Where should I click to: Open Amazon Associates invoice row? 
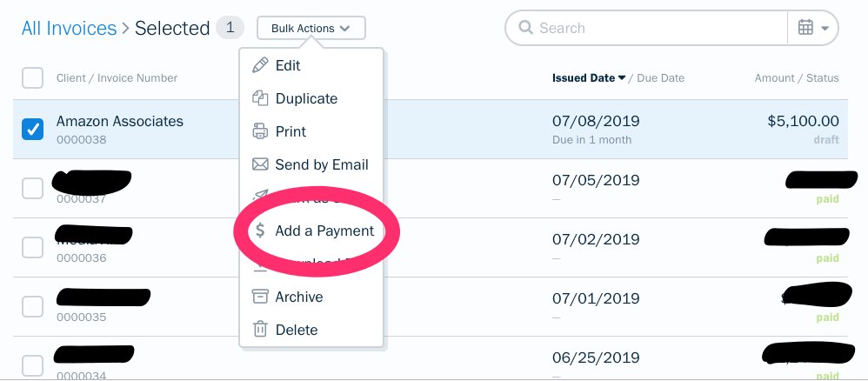point(431,130)
